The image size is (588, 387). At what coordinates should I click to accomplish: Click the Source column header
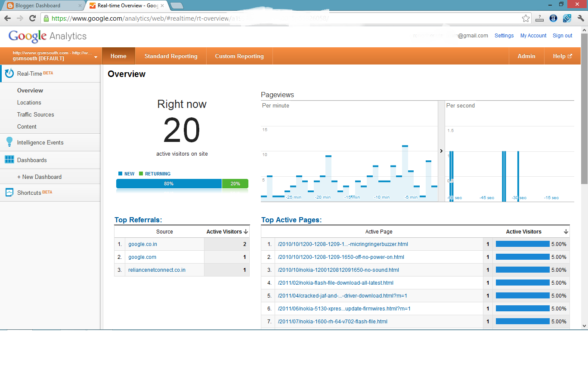[164, 231]
